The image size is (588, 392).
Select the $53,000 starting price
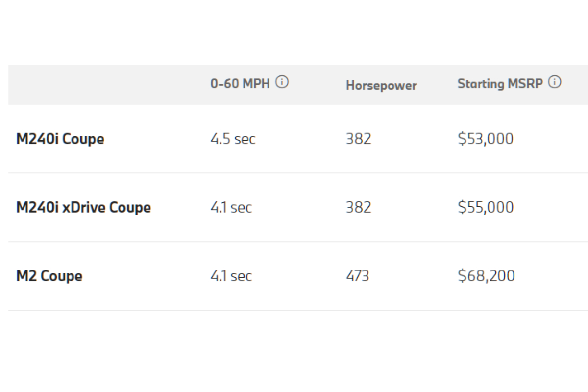pos(486,139)
